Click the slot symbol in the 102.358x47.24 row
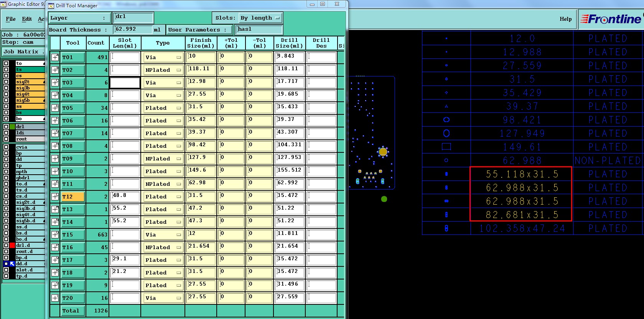The height and width of the screenshot is (319, 644). pos(446,228)
